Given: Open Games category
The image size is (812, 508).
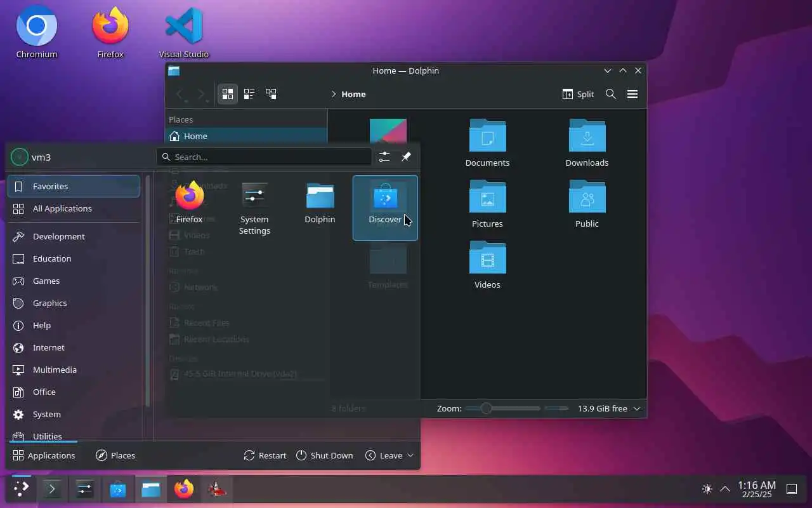Looking at the screenshot, I should point(74,281).
